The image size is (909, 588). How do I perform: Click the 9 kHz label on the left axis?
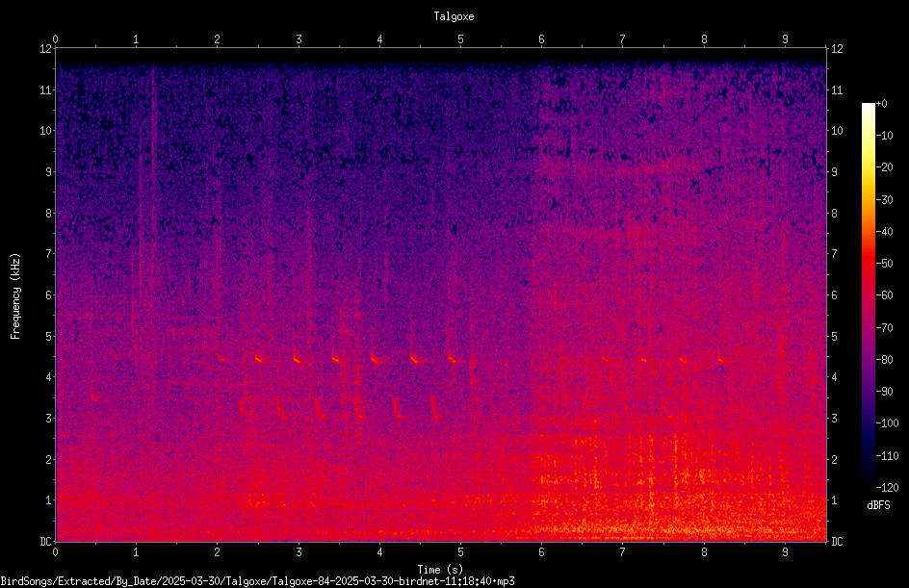pyautogui.click(x=49, y=172)
